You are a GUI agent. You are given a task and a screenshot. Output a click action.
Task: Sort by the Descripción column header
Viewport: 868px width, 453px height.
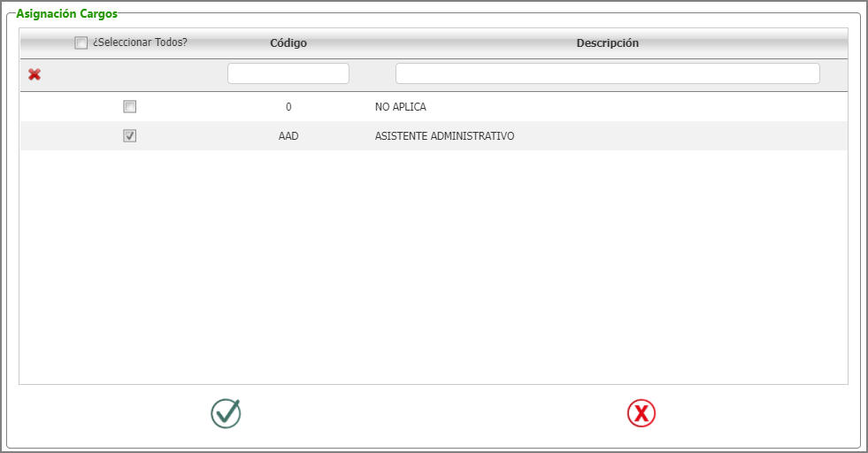coord(608,43)
